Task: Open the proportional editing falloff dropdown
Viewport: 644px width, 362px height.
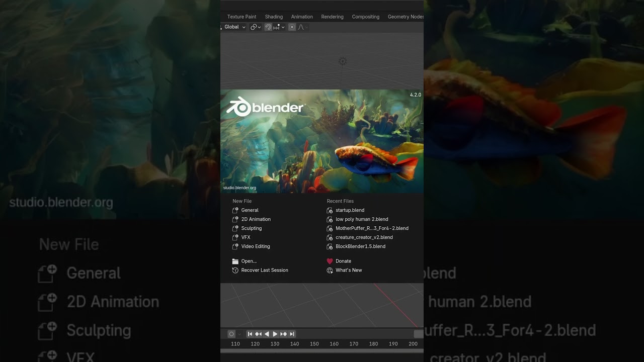Action: click(302, 27)
